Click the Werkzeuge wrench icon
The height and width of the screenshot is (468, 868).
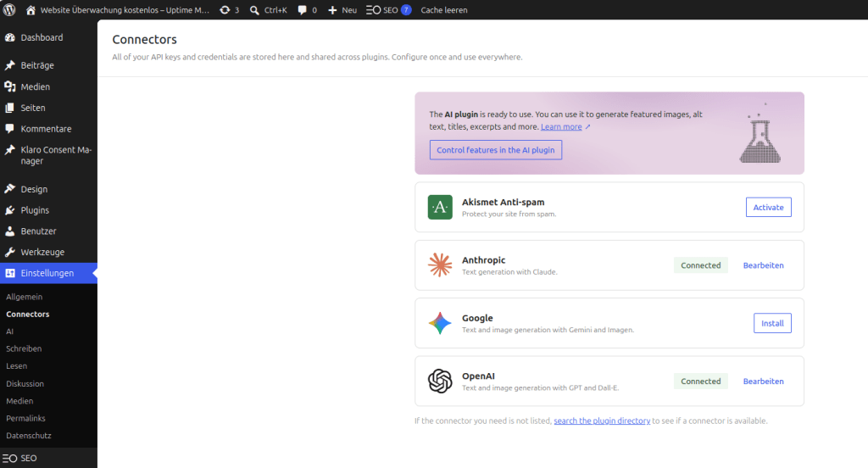[9, 252]
